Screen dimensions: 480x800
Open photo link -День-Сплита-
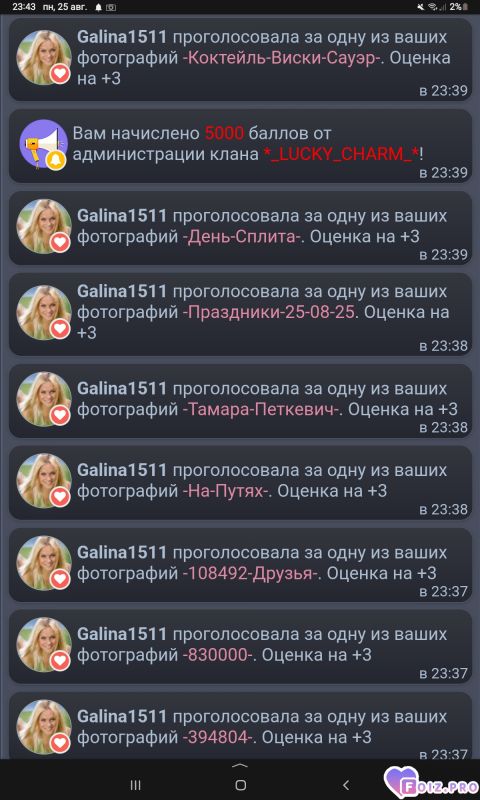pyautogui.click(x=242, y=237)
